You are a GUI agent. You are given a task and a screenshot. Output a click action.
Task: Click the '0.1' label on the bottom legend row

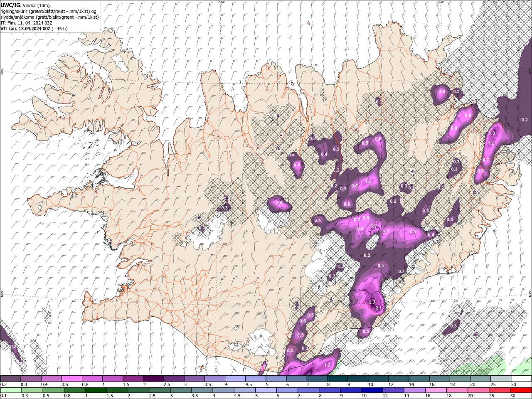(2, 396)
